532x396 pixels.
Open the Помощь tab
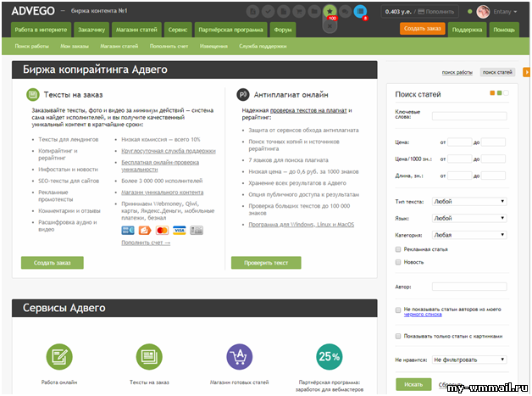pyautogui.click(x=504, y=30)
